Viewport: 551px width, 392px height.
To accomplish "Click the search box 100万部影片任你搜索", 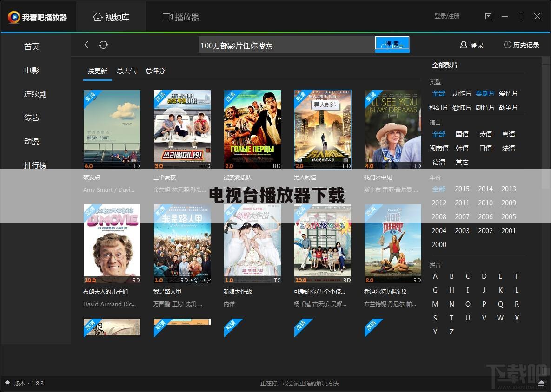I will (287, 45).
